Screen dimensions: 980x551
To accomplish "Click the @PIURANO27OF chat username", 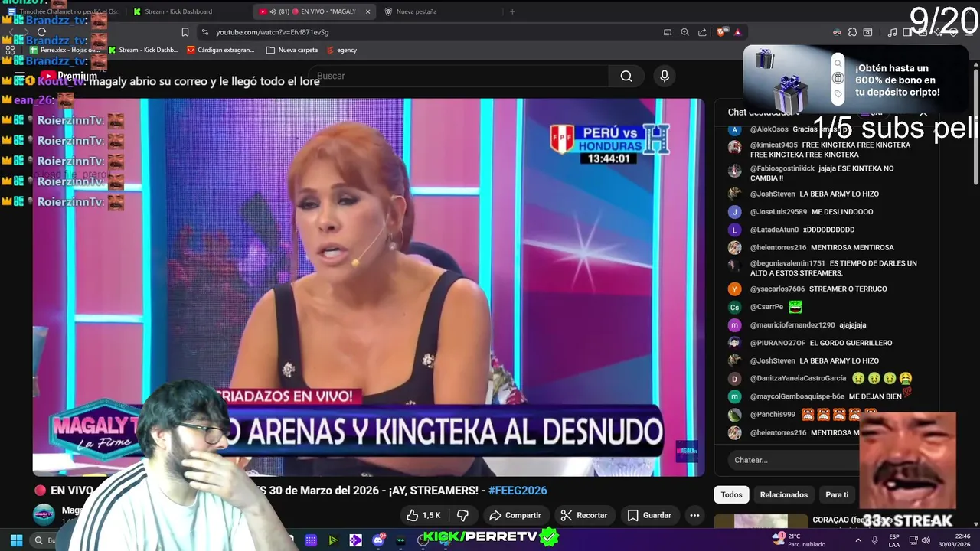I will click(x=778, y=343).
